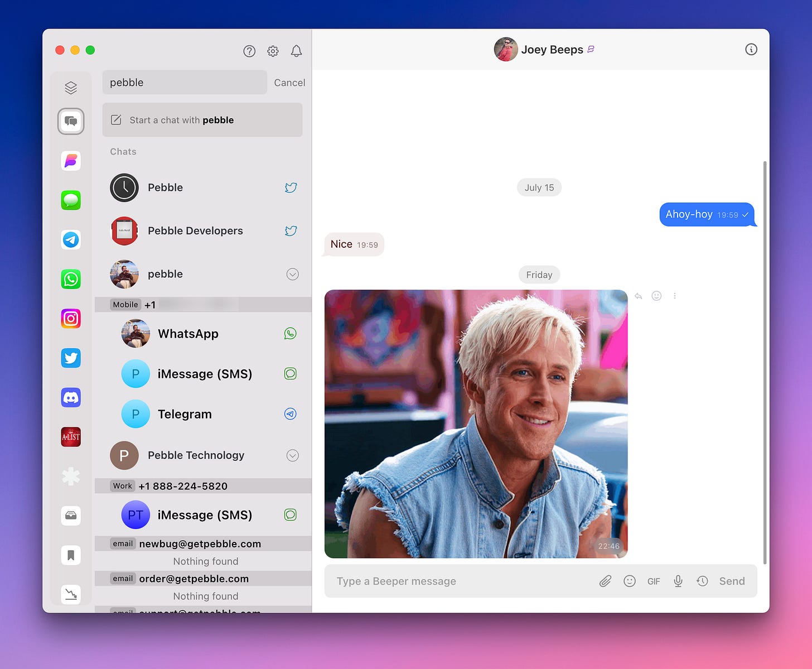
Task: Select the pebble contact row
Action: pos(204,274)
